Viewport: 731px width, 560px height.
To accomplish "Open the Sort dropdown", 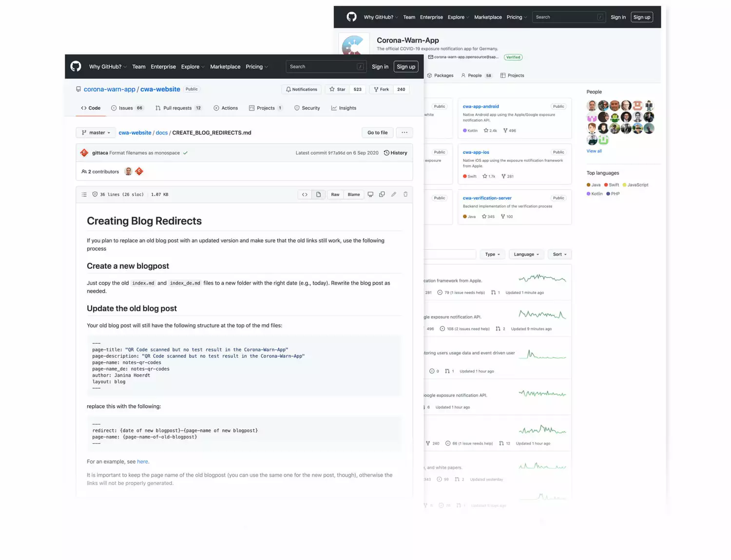I will (559, 254).
